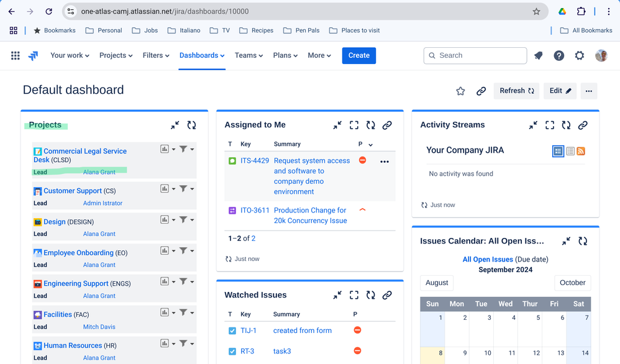Viewport: 620px width, 364px height.
Task: Open watched issue TIJ-1
Action: pos(248,331)
